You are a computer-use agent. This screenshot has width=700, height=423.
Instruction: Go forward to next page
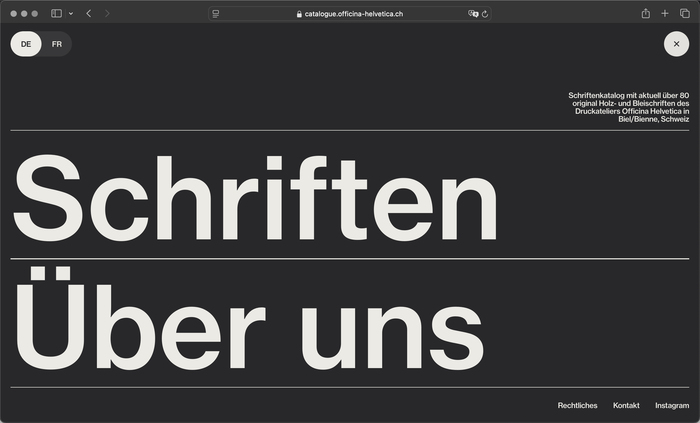108,14
